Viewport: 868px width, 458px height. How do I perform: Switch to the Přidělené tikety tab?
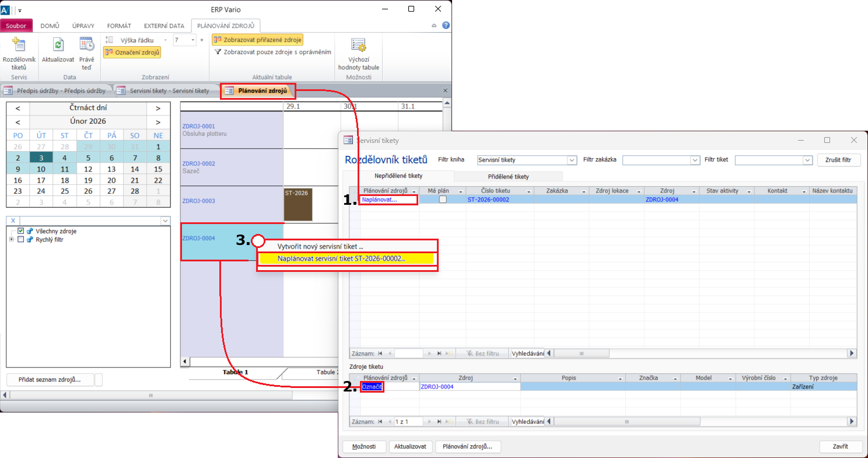508,176
